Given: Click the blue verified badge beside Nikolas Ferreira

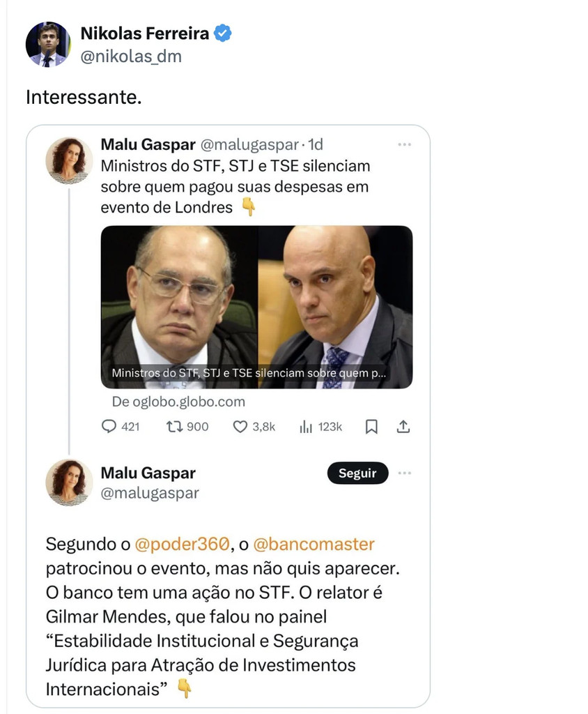Looking at the screenshot, I should 222,33.
